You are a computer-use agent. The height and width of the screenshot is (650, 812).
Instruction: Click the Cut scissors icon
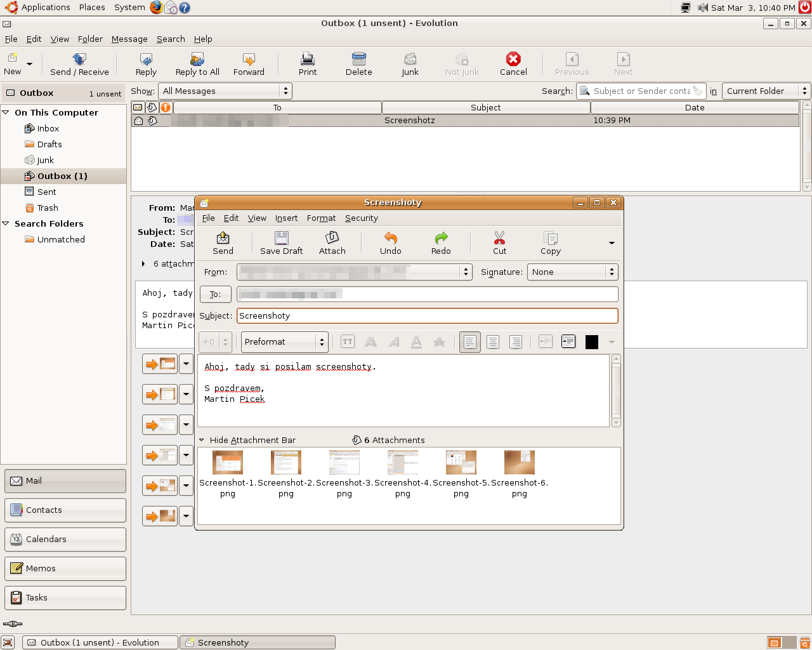(499, 243)
